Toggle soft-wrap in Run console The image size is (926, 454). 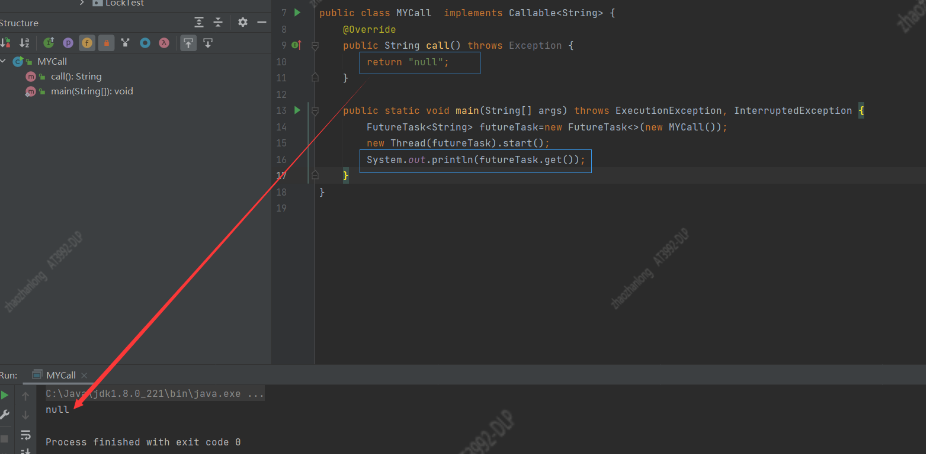25,436
